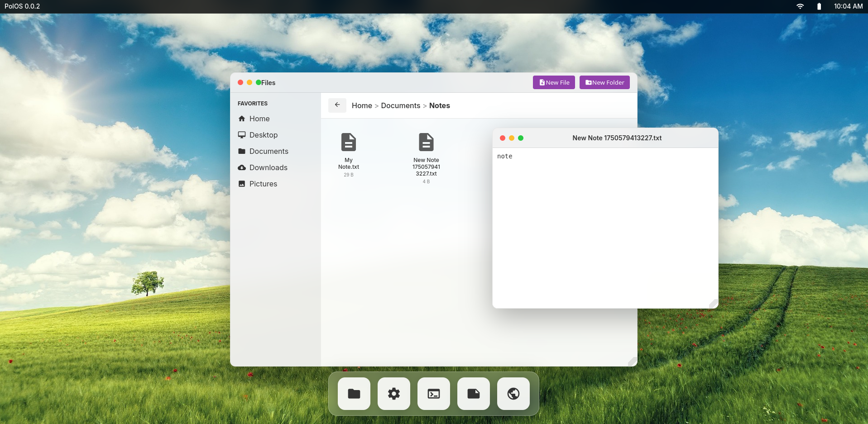Image resolution: width=868 pixels, height=424 pixels.
Task: Select Desktop label in Favorites sidebar
Action: (x=264, y=135)
